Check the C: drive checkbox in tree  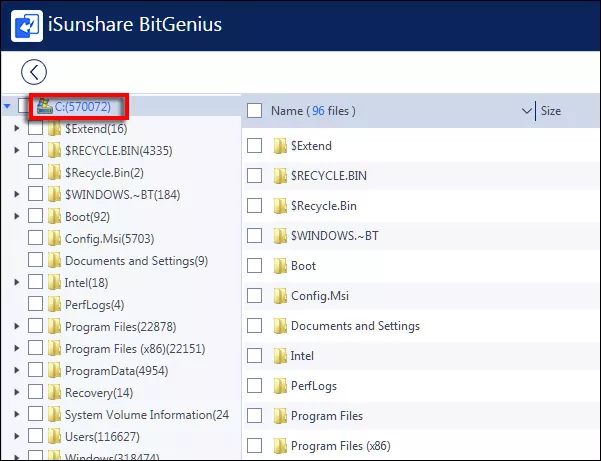(24, 106)
